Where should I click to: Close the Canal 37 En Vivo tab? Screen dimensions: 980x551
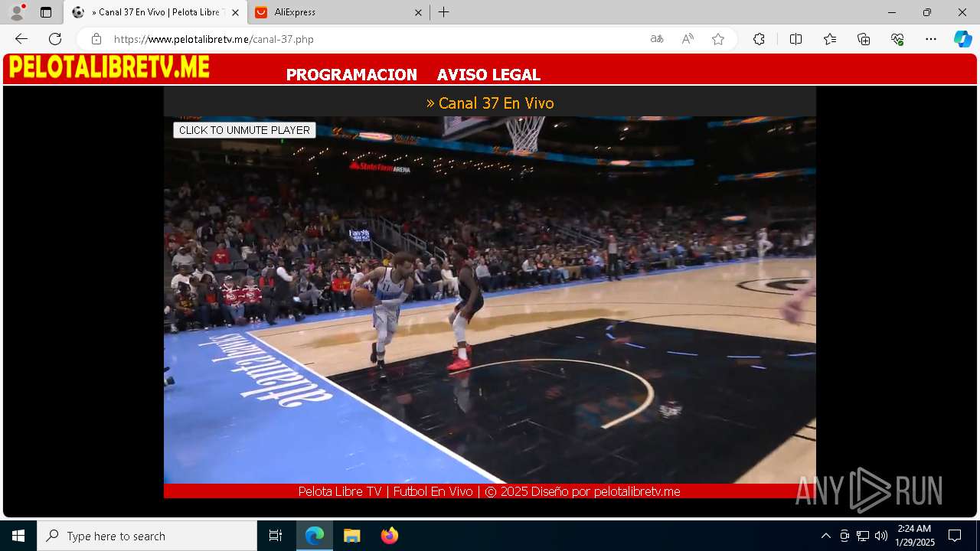(235, 12)
